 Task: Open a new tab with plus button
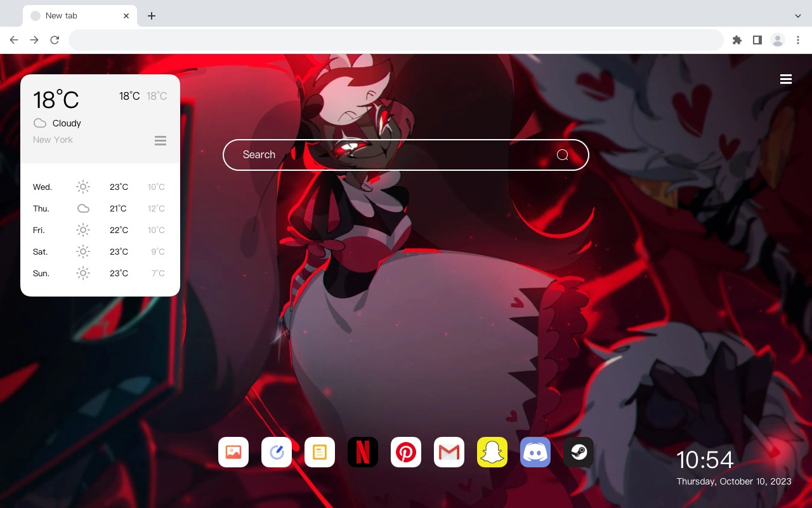coord(151,16)
